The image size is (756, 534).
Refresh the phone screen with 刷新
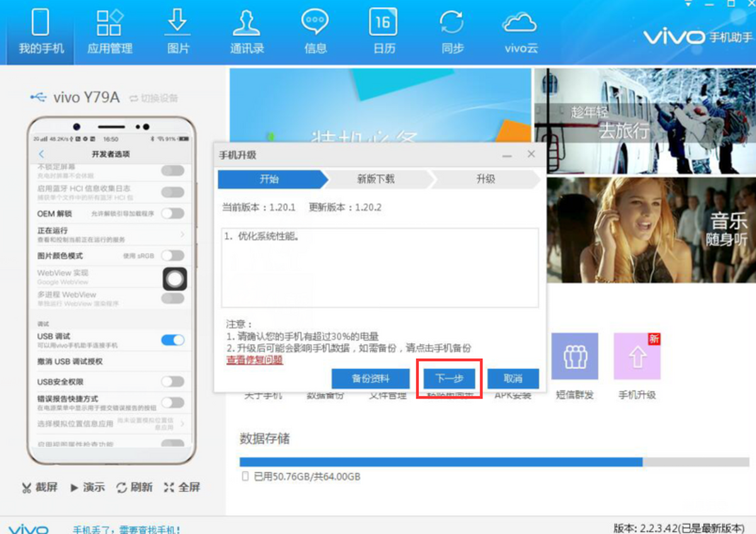135,487
